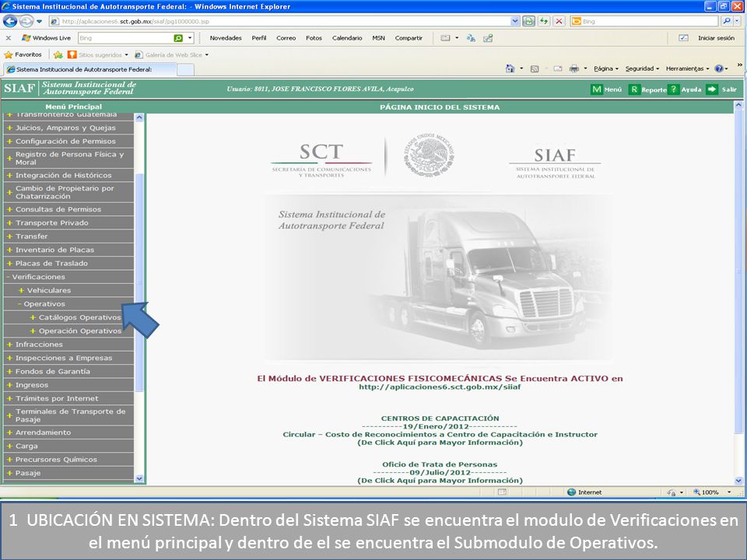Stop loading with the red X icon

[x=559, y=22]
